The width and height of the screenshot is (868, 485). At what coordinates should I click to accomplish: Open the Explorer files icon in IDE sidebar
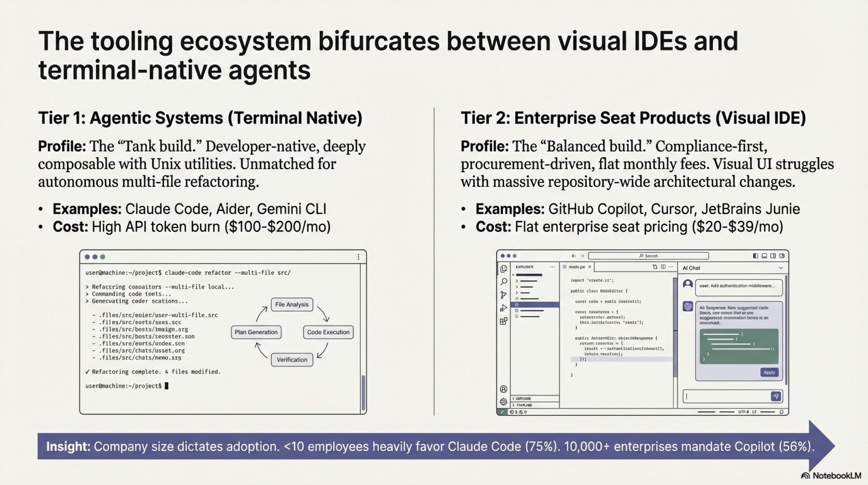[x=504, y=269]
